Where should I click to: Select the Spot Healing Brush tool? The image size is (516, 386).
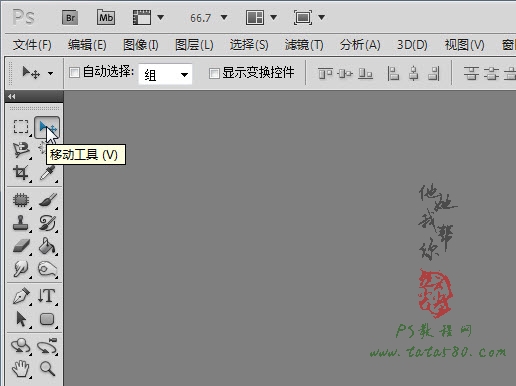point(21,200)
